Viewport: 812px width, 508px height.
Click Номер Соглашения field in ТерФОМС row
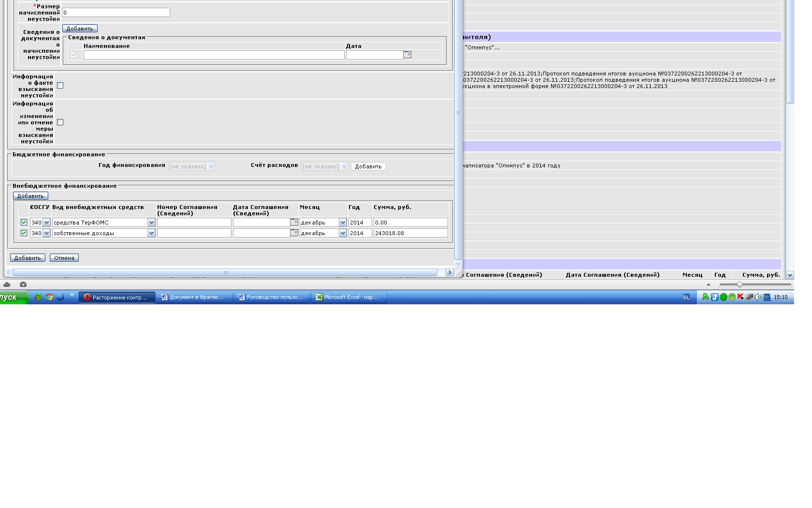[x=194, y=223]
